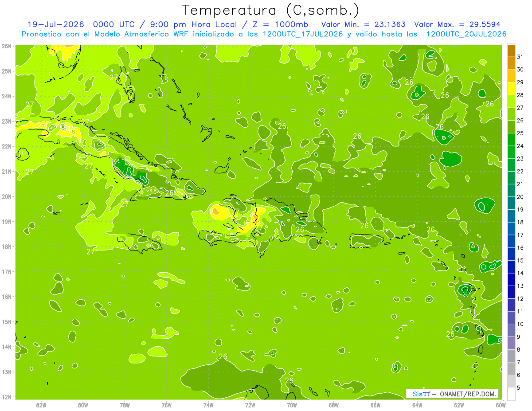
Task: Click the legend swatch between 26 and 27
Action: 511,114
